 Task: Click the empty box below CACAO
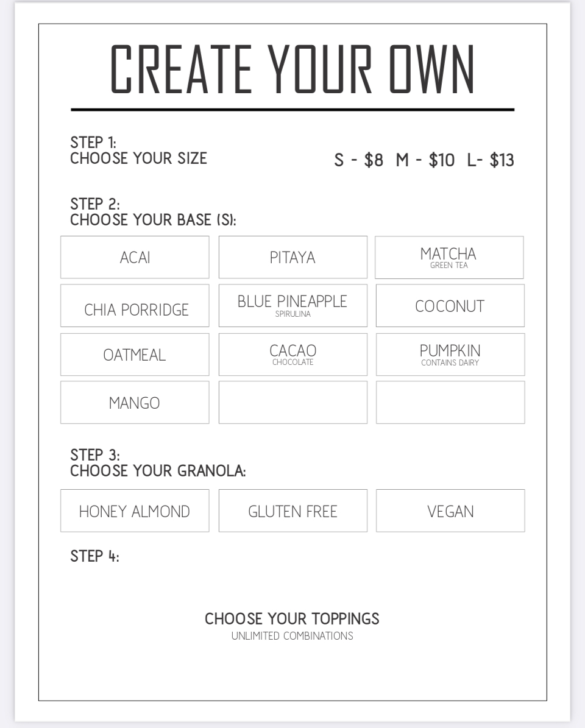(x=292, y=403)
